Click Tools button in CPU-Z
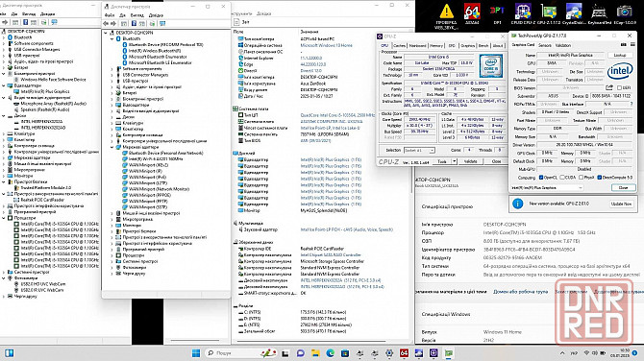The height and width of the screenshot is (361, 644). tap(441, 161)
